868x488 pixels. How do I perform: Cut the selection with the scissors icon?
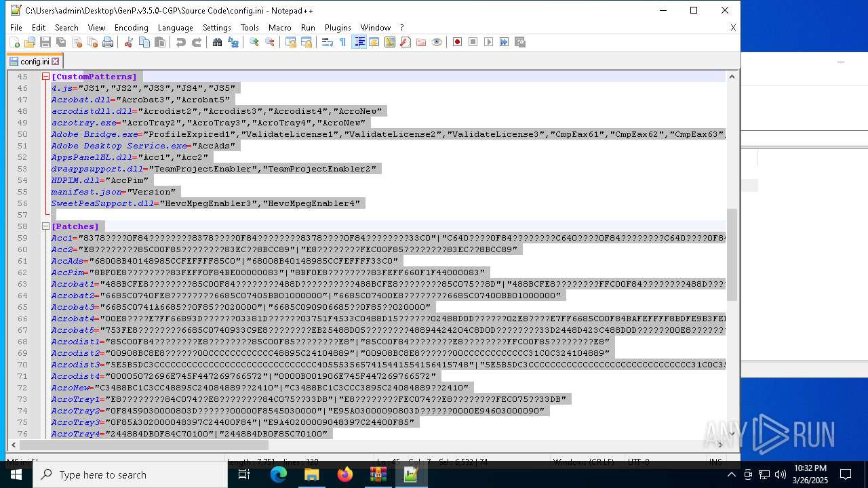tap(128, 42)
